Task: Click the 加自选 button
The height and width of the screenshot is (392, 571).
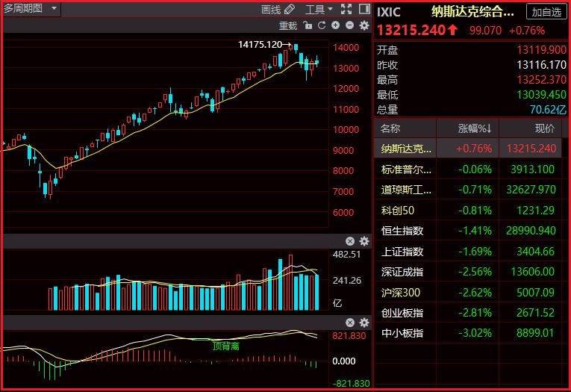Action: (546, 12)
